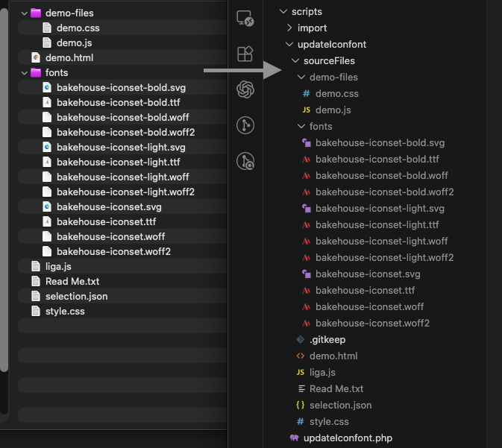This screenshot has width=502, height=448.
Task: Collapse the fonts folder disclosure arrow in Finder
Action: 24,73
